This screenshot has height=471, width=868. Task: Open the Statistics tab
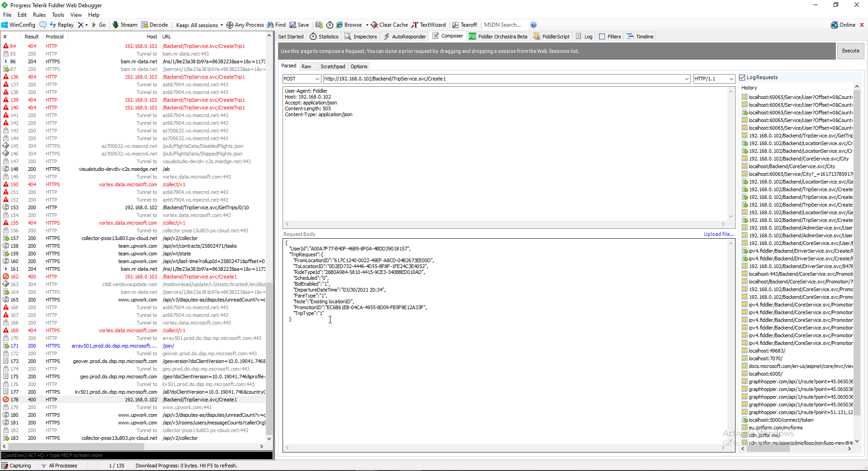[x=324, y=37]
